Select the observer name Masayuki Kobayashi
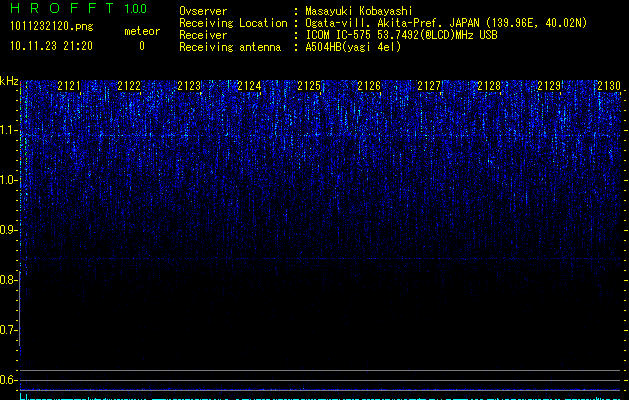The height and width of the screenshot is (400, 629). 359,11
